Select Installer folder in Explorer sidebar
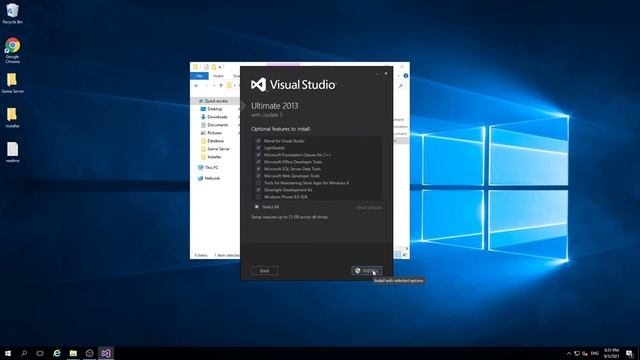Viewport: 640px width, 360px height. click(x=214, y=157)
